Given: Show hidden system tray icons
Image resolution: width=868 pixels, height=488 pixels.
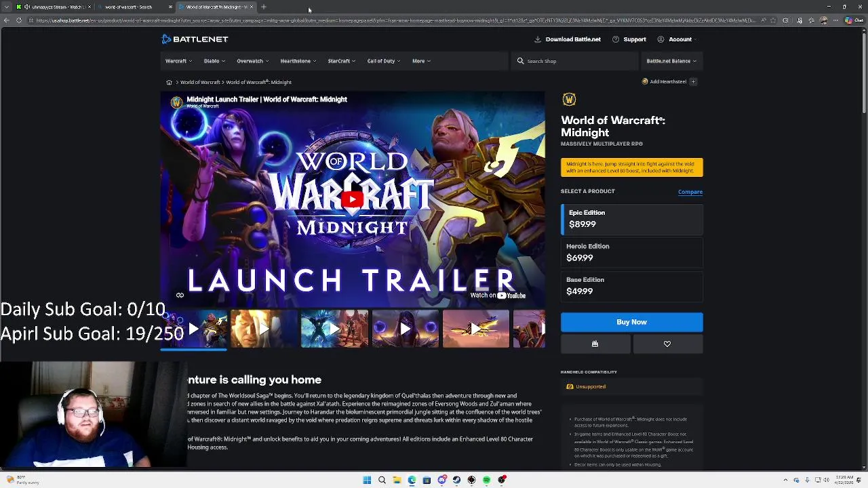Looking at the screenshot, I should click(785, 480).
